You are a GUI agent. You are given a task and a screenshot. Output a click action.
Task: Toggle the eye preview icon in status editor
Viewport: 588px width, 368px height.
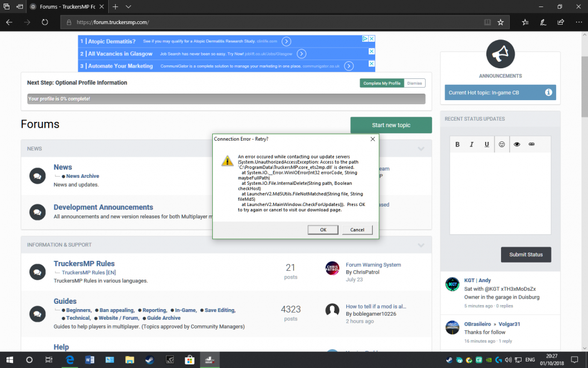tap(517, 144)
